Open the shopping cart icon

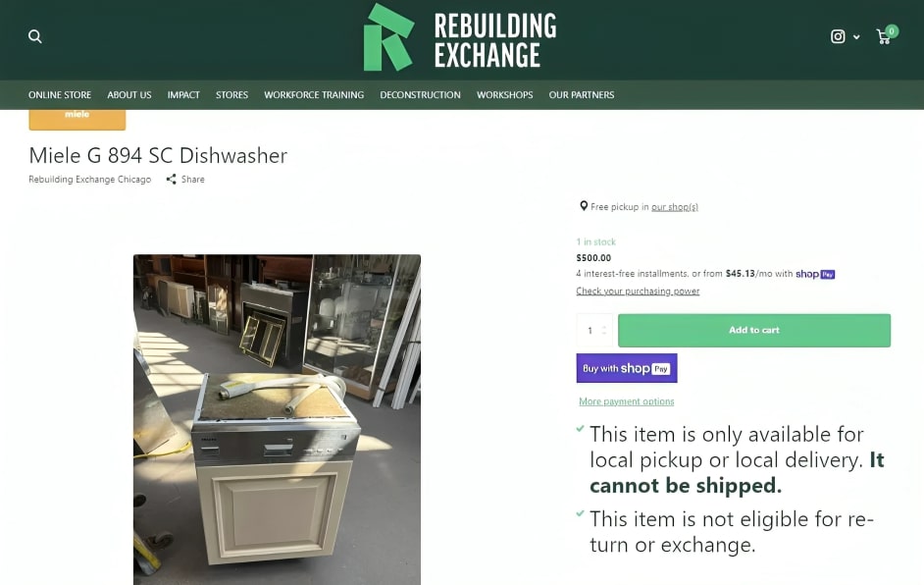point(884,36)
